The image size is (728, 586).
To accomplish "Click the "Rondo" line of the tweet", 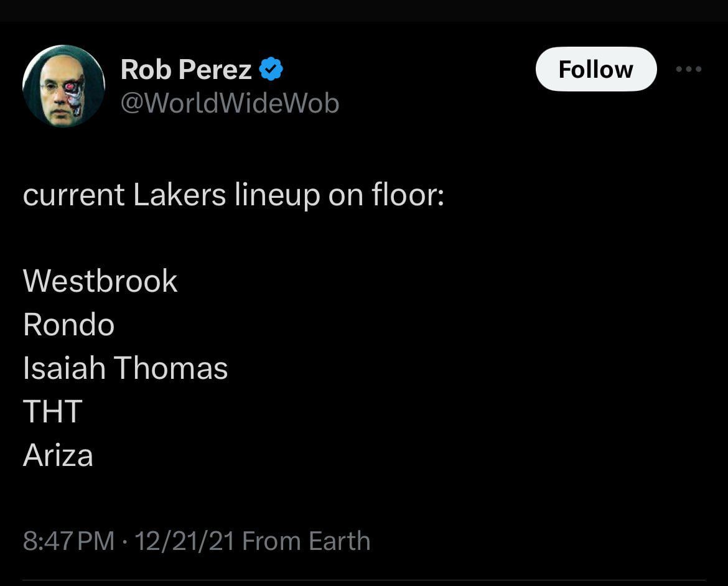I will point(68,325).
